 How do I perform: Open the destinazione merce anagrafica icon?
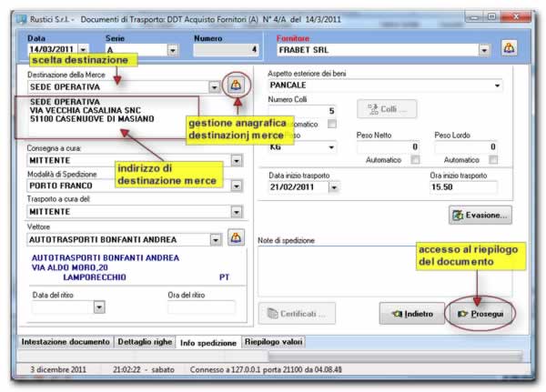click(x=236, y=86)
